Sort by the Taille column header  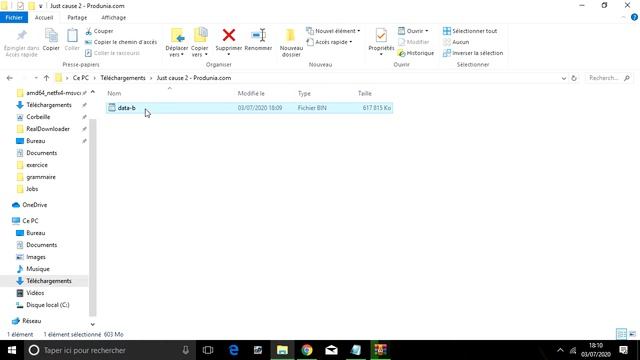coord(364,93)
